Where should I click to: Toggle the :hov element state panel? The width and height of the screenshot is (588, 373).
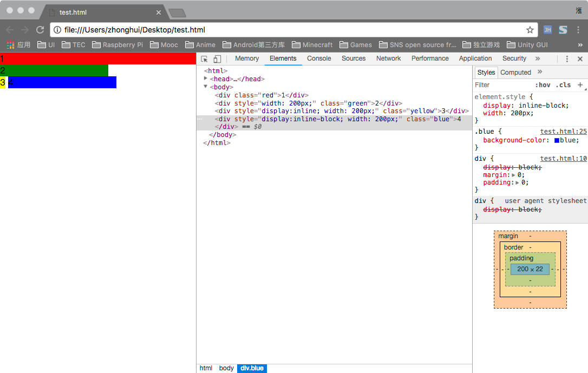click(543, 85)
